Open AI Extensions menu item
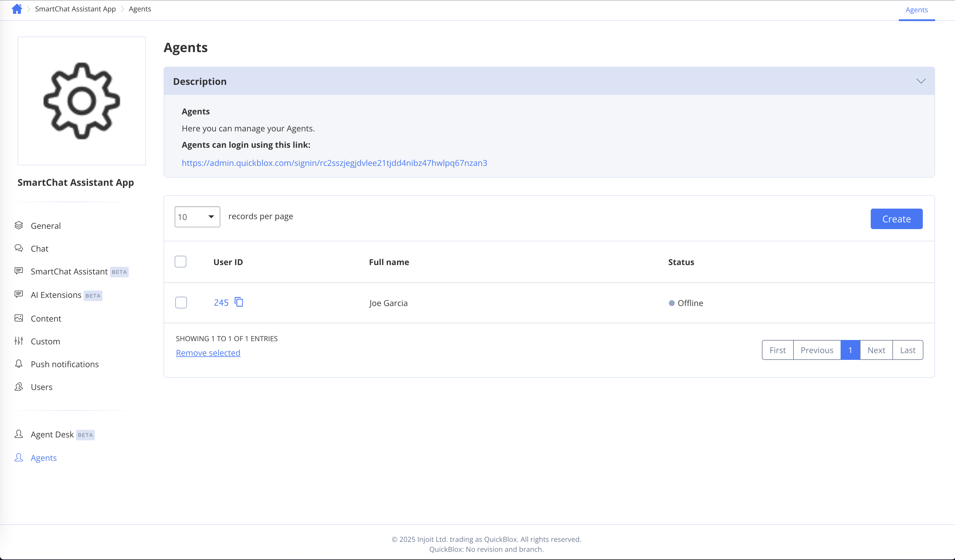 coord(56,295)
